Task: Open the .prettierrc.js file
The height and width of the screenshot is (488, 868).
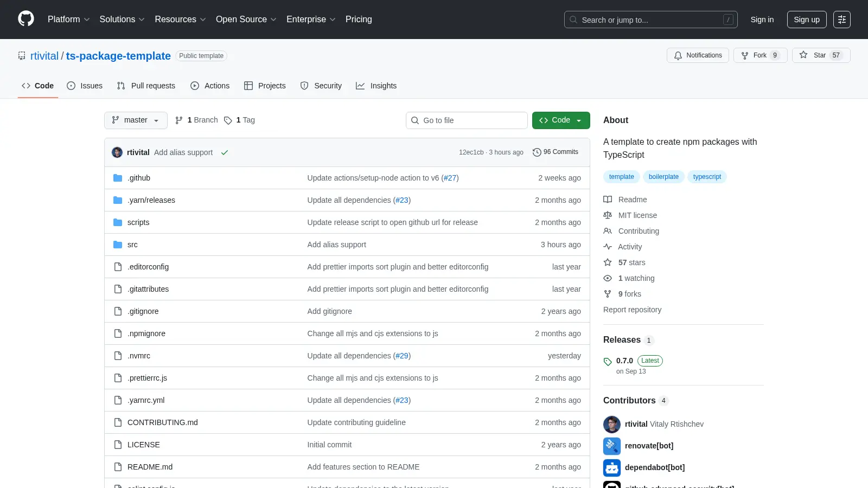Action: tap(147, 378)
